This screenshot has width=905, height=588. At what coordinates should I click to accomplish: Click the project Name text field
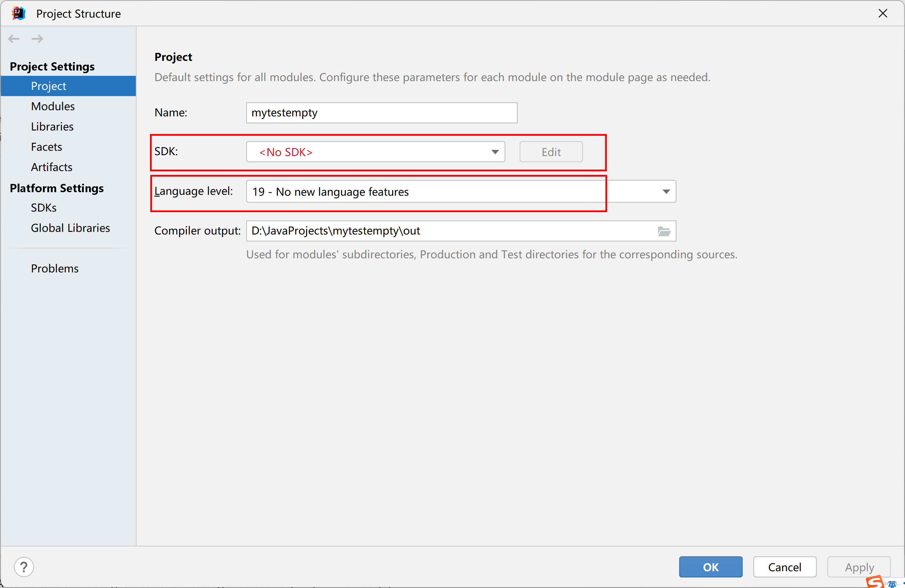381,113
